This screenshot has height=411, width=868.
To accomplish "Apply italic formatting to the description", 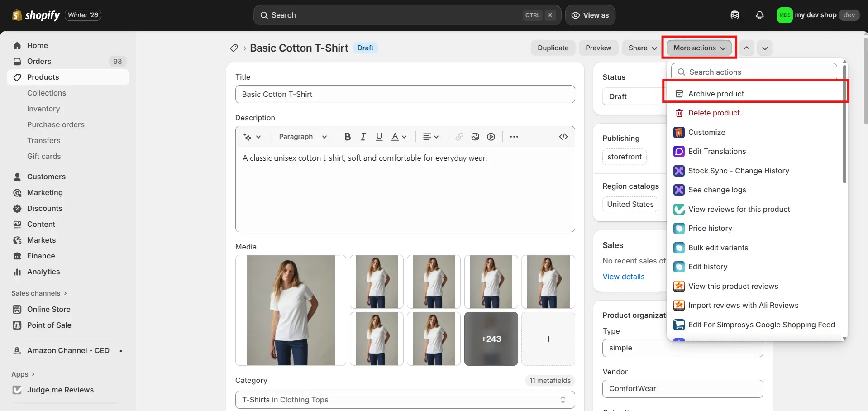I will point(363,136).
